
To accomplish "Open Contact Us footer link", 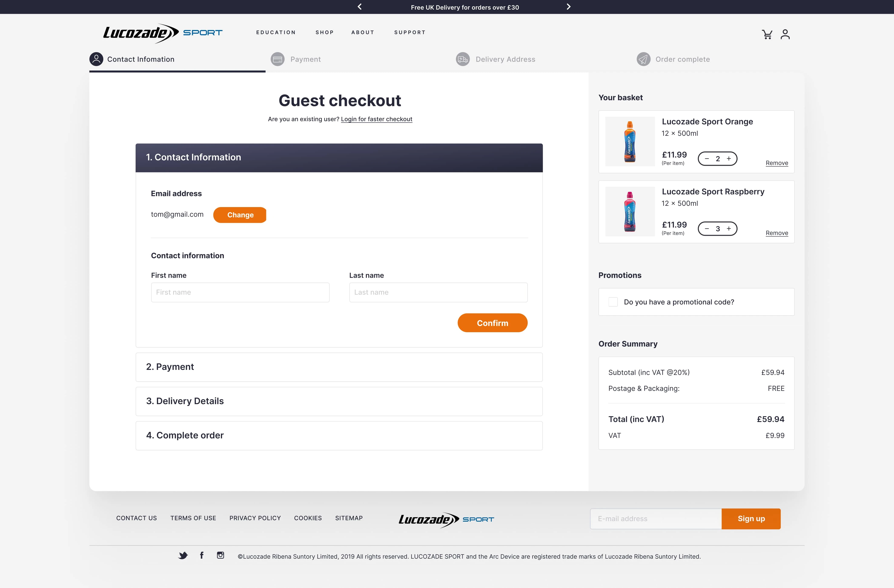I will (137, 518).
